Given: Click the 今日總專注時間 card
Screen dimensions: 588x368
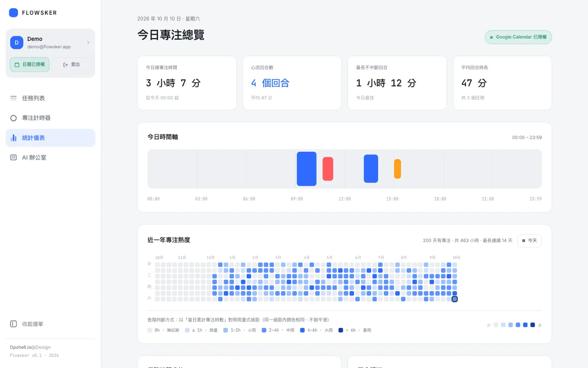Looking at the screenshot, I should (x=187, y=83).
